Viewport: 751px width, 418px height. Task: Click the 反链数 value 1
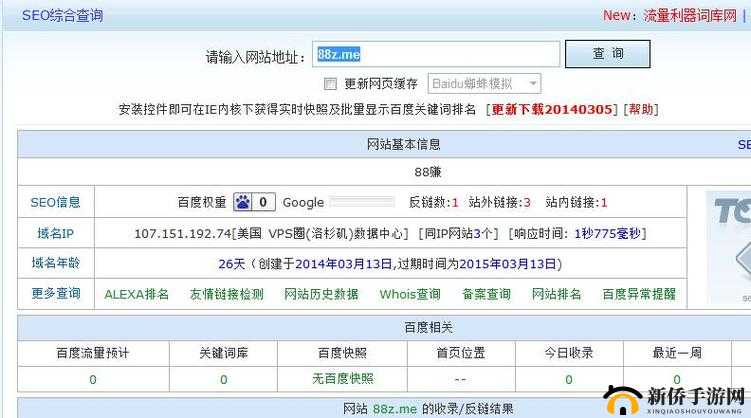point(455,203)
